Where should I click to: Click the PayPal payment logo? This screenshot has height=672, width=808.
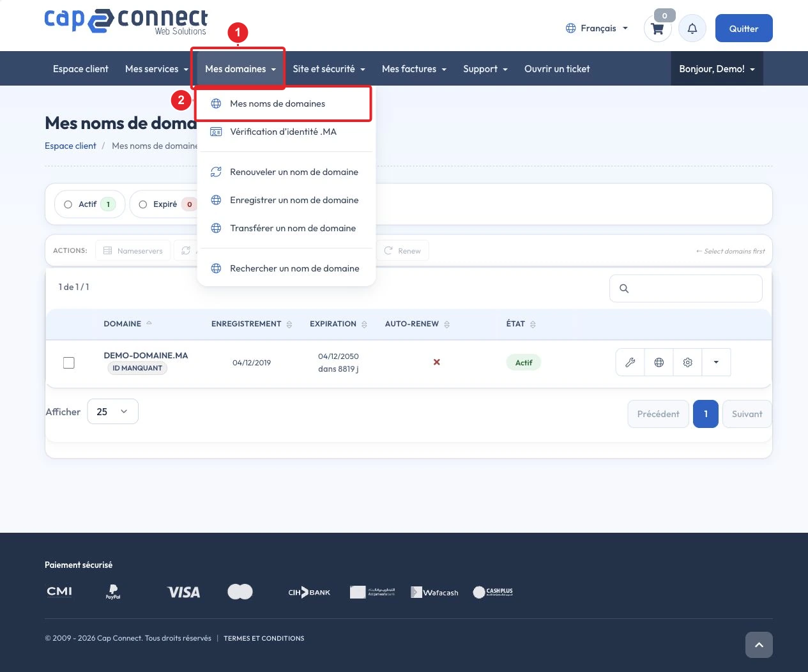point(113,592)
